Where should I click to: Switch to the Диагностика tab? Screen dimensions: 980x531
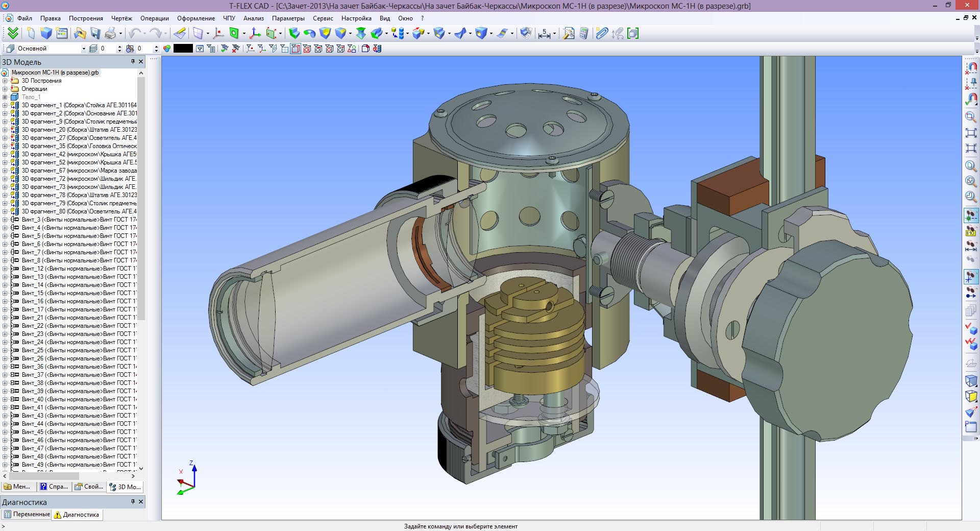(x=77, y=515)
